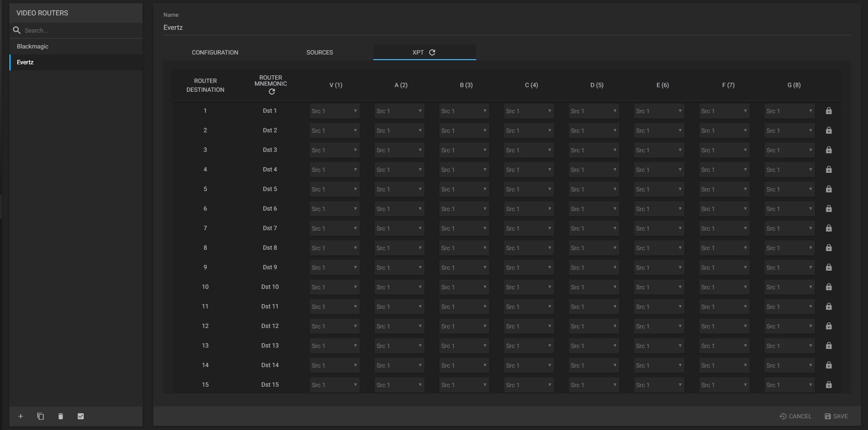Click the ROUTER DESTINATION column header
868x430 pixels.
point(205,85)
